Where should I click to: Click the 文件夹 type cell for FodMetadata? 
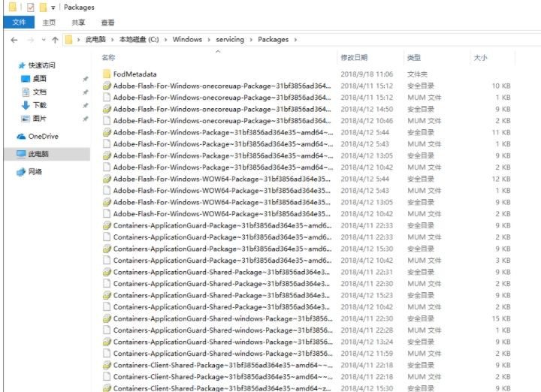[x=417, y=74]
